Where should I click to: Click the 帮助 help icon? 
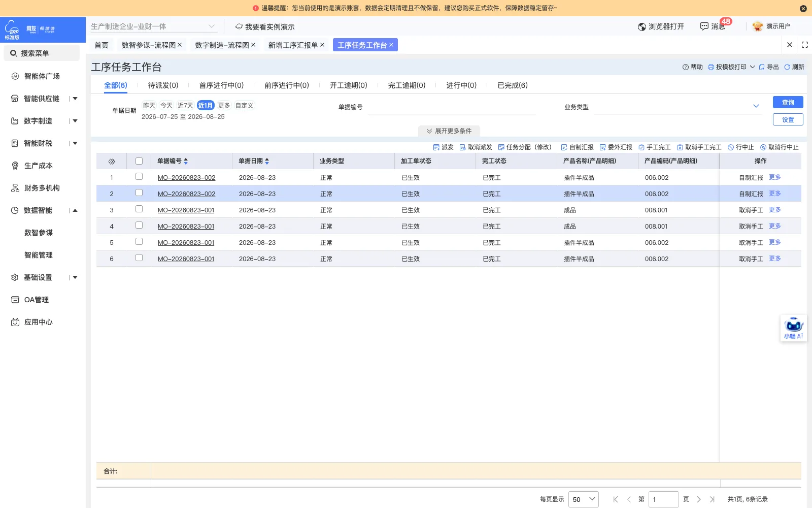685,67
